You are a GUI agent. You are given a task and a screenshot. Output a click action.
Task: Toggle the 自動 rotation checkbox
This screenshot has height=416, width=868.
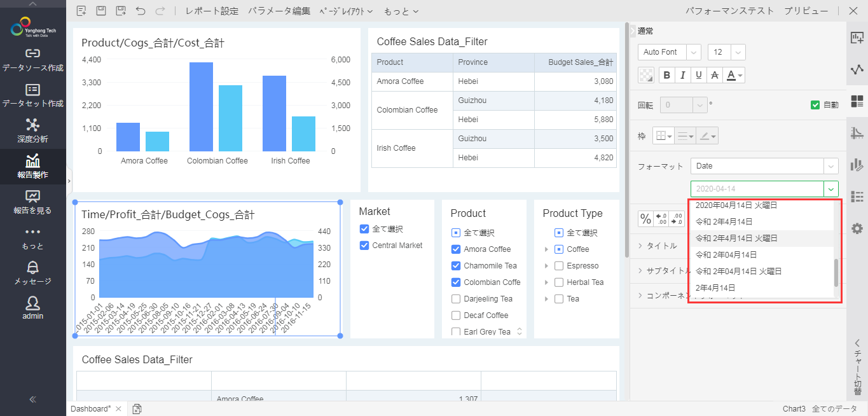pyautogui.click(x=815, y=105)
